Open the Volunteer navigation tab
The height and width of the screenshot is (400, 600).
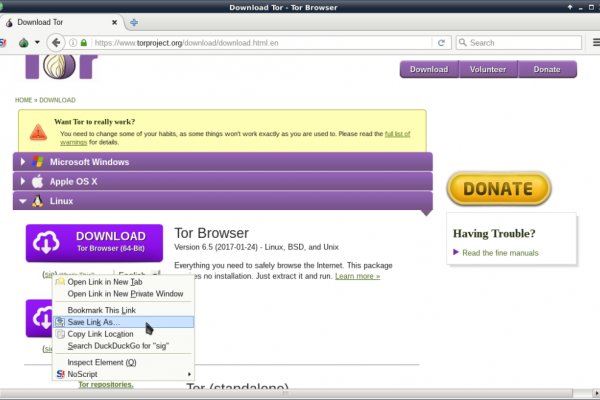coord(489,69)
